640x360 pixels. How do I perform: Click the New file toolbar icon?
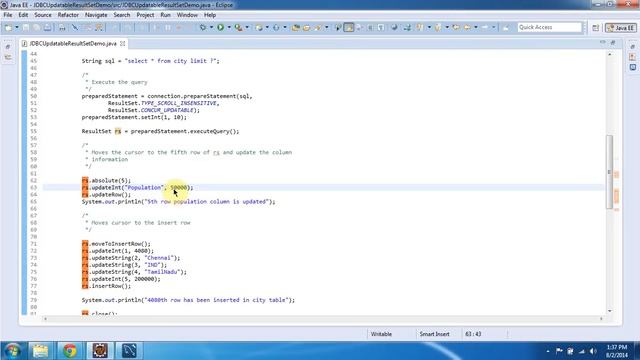pyautogui.click(x=8, y=27)
